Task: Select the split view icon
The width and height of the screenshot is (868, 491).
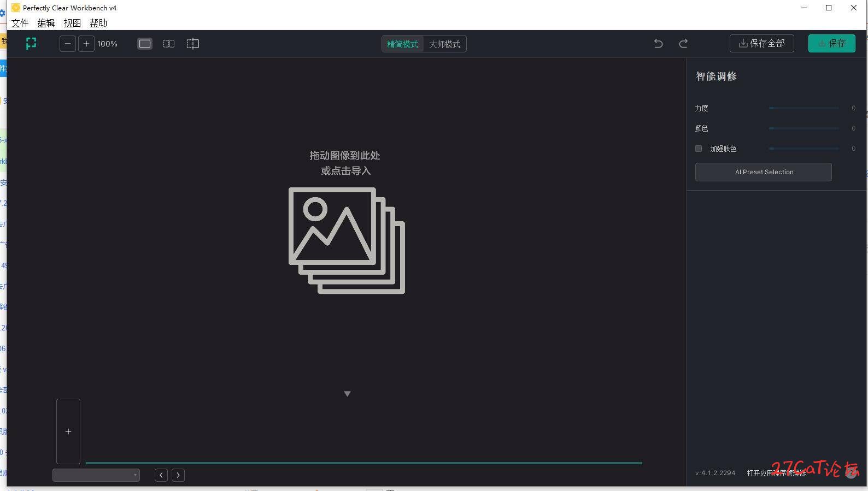Action: tap(193, 44)
